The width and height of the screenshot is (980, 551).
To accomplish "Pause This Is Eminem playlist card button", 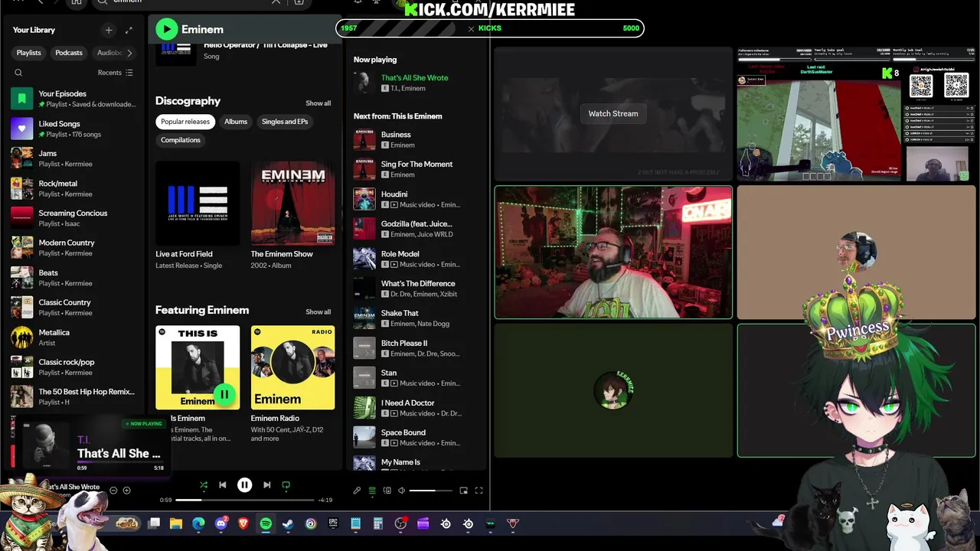I will [224, 394].
